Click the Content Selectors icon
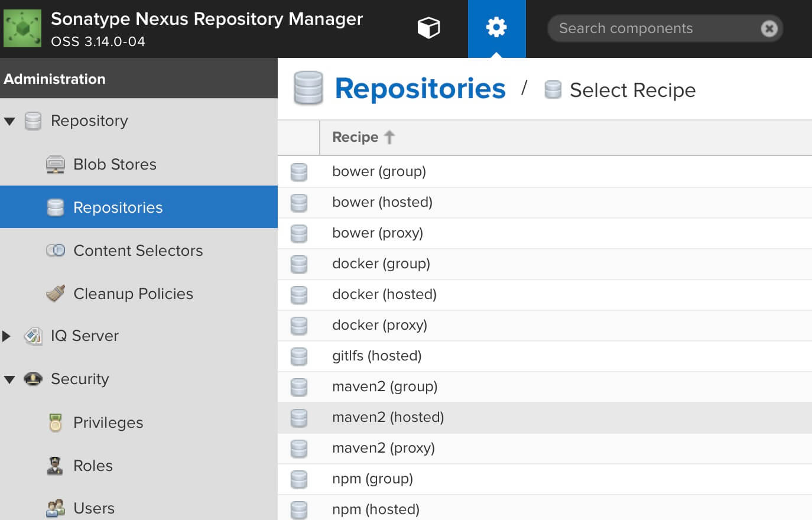This screenshot has height=520, width=812. 56,251
